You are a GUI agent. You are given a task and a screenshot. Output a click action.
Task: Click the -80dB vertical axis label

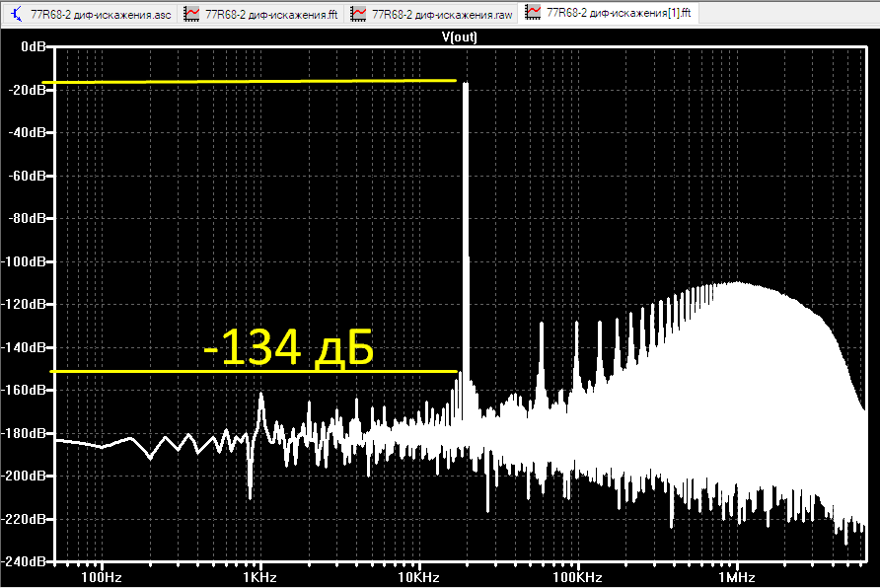click(x=27, y=218)
